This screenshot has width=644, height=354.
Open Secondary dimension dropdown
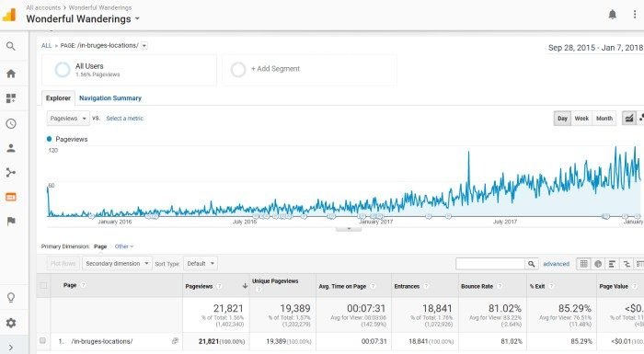pyautogui.click(x=117, y=264)
